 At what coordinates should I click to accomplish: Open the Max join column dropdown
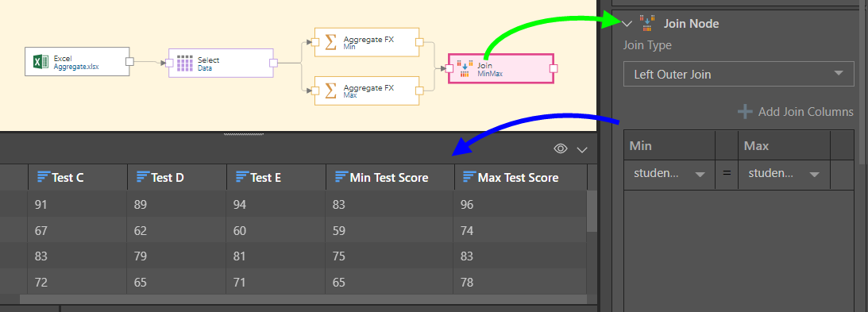click(x=783, y=174)
